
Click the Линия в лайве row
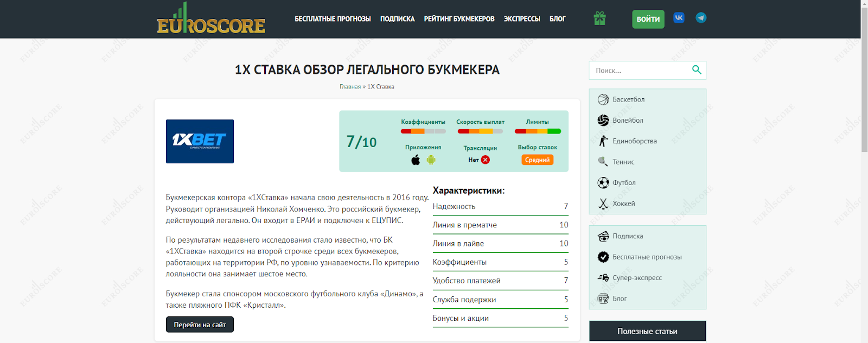point(500,244)
